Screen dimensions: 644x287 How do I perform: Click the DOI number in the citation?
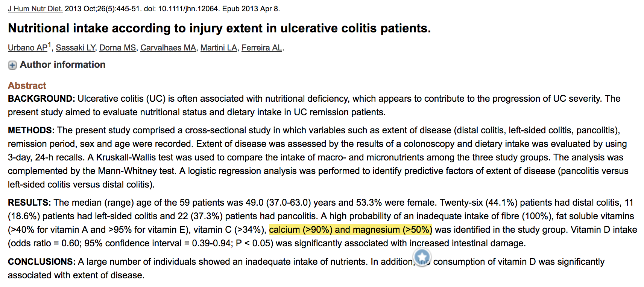(x=188, y=9)
